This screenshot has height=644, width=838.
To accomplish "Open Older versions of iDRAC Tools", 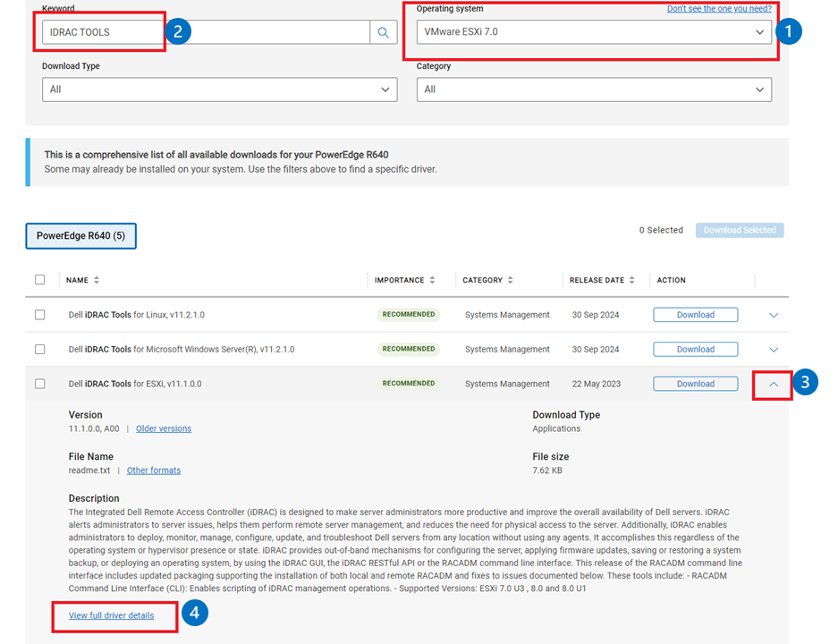I will [163, 428].
